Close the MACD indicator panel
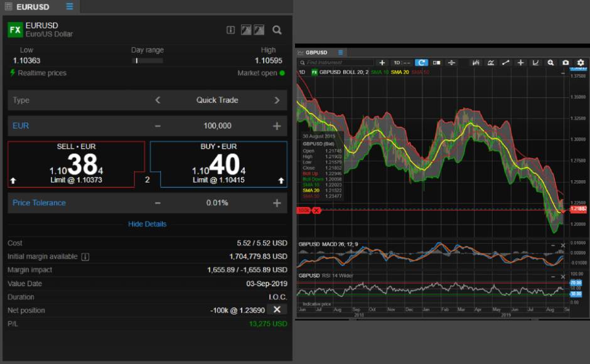 pos(563,245)
